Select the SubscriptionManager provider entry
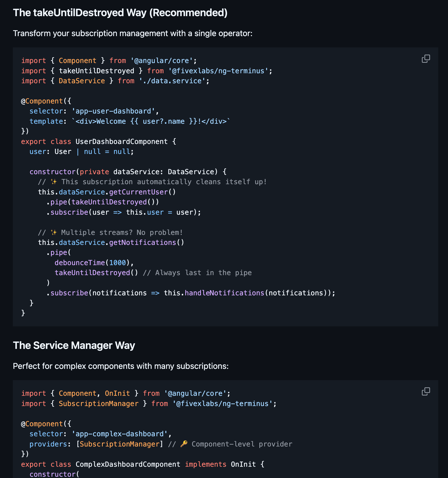448x478 pixels. pyautogui.click(x=119, y=444)
